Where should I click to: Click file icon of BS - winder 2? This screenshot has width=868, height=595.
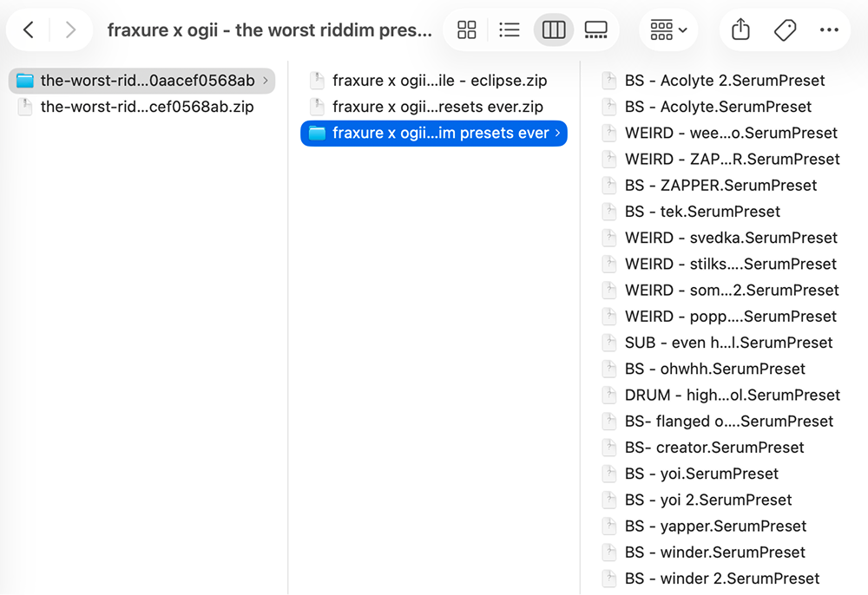[609, 579]
